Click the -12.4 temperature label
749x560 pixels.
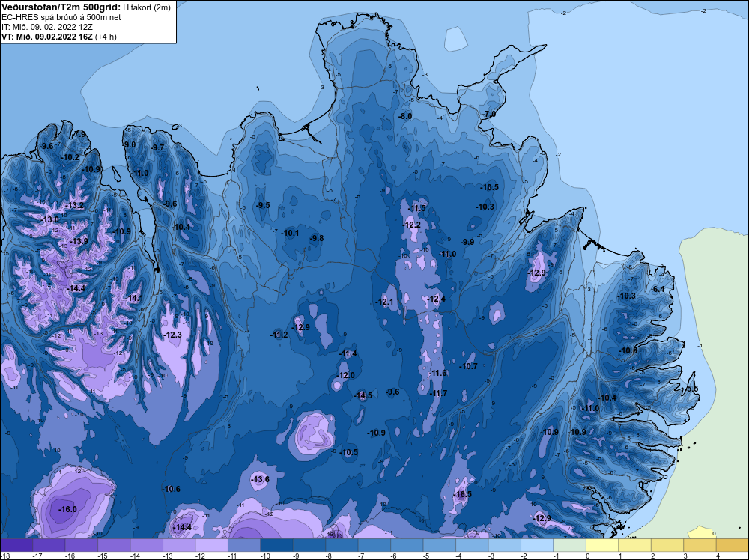point(436,299)
